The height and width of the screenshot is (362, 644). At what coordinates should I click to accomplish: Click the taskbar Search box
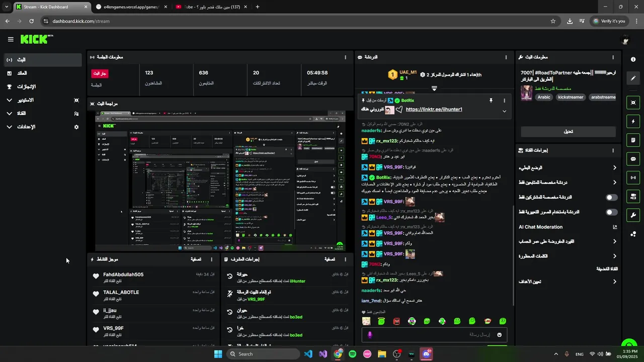tap(263, 354)
